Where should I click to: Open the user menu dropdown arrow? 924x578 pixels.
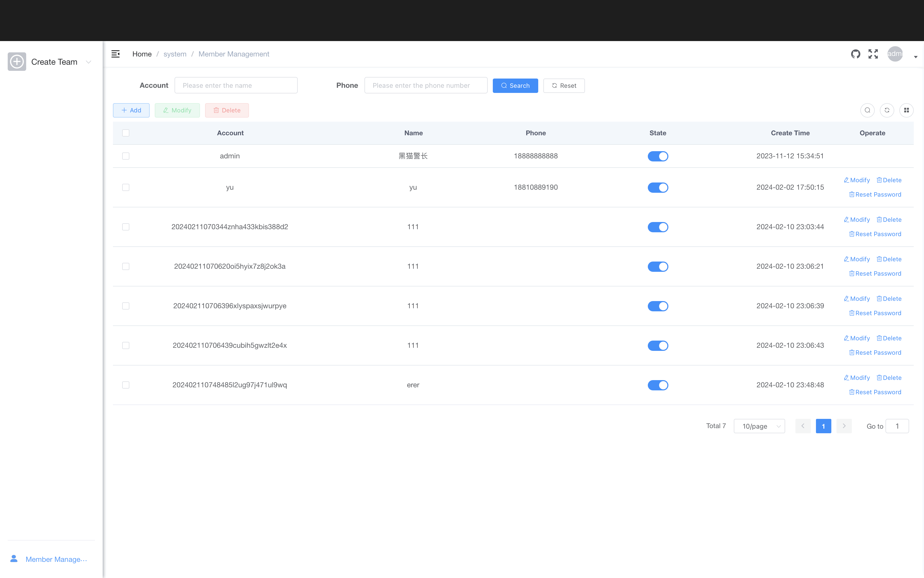(916, 57)
